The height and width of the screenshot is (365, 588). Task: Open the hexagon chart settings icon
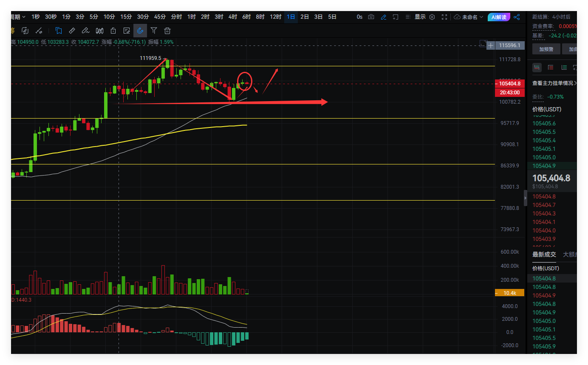(432, 17)
